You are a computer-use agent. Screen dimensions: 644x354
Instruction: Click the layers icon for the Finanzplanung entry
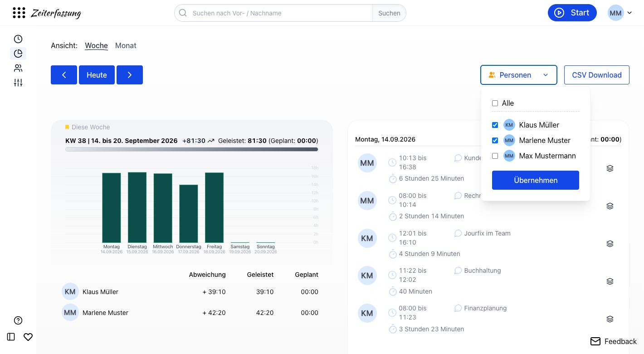(610, 319)
